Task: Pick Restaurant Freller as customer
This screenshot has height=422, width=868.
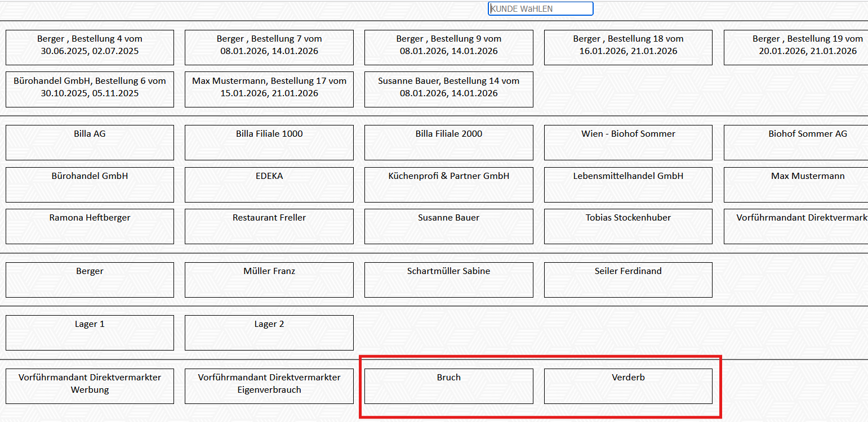Action: click(269, 226)
